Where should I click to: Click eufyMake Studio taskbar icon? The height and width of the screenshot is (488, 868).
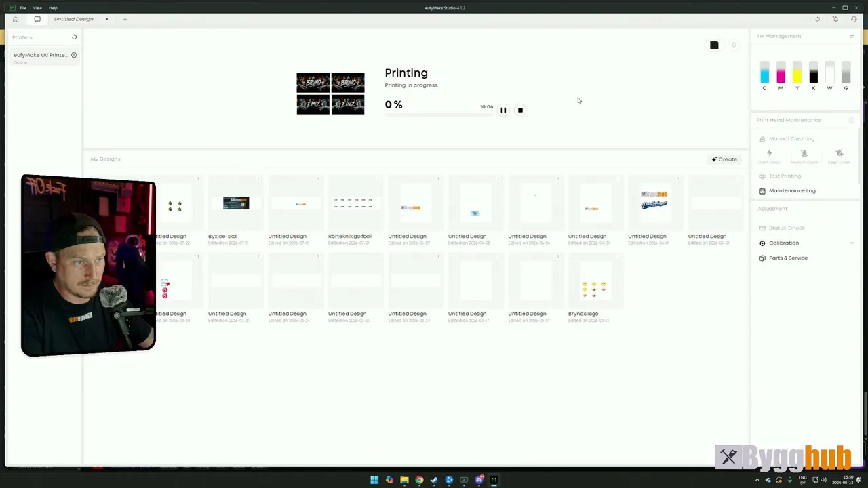494,480
